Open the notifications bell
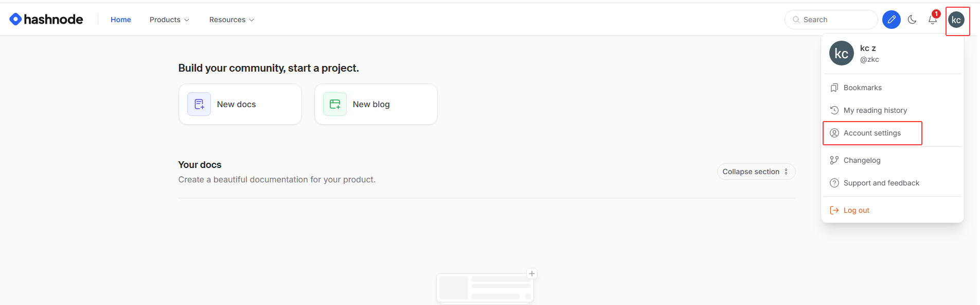Screen dimensions: 980x305 [932, 20]
